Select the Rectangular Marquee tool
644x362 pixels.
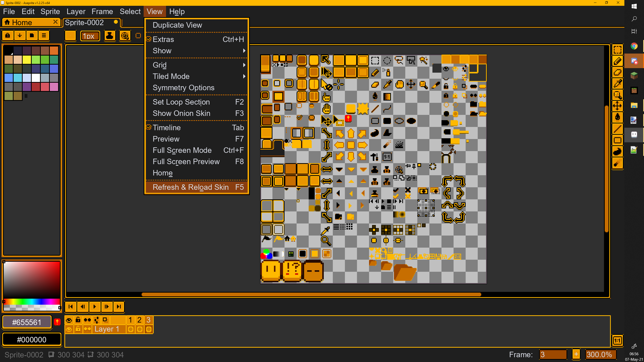(x=618, y=50)
